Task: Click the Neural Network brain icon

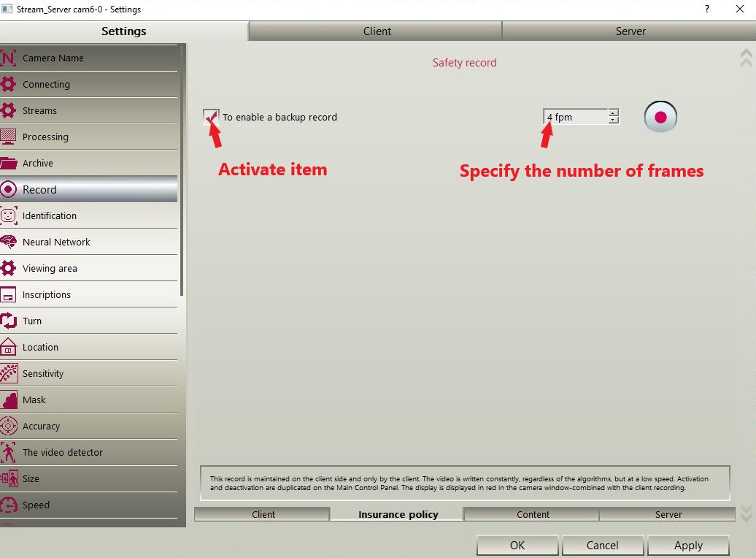Action: point(8,242)
